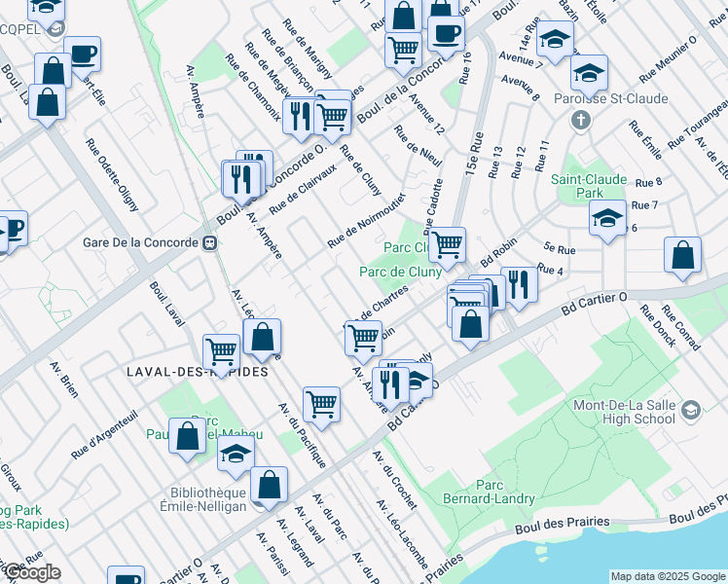Select the Av. du Crochet street label
The width and height of the screenshot is (728, 584).
coord(395,480)
